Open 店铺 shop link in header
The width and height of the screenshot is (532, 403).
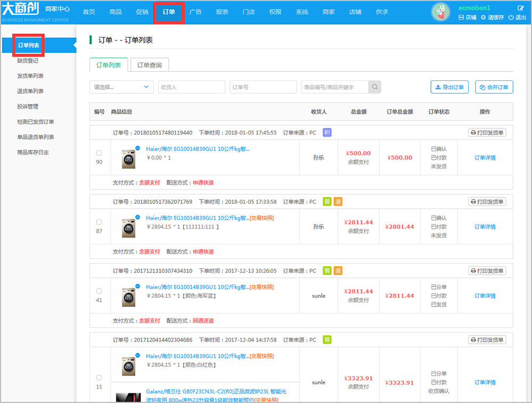tap(467, 18)
